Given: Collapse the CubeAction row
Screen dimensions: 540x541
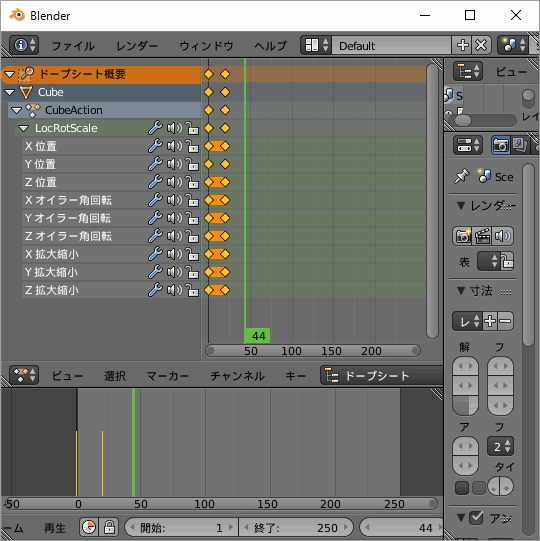Looking at the screenshot, I should coord(16,110).
